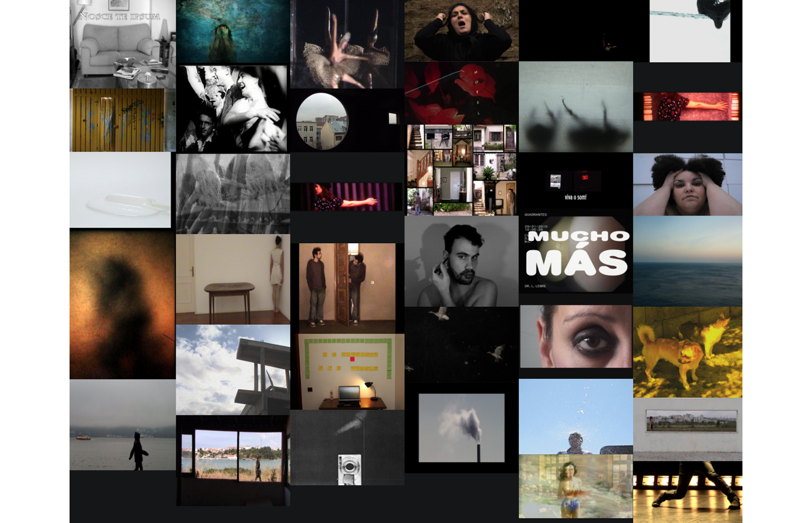Open the smoking chimney thumbnail

[461, 427]
